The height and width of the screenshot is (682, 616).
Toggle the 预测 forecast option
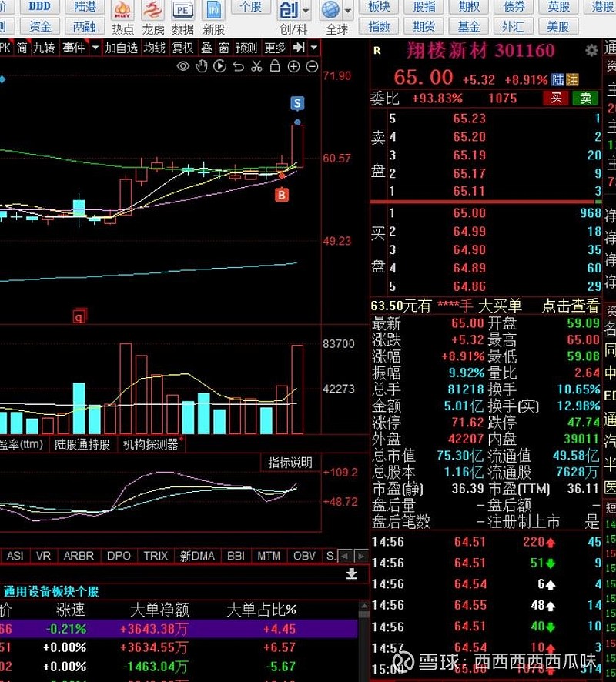246,48
